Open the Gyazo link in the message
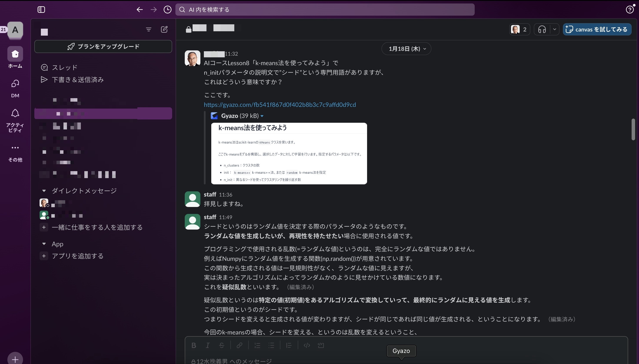Viewport: 639px width, 364px height. pos(280,104)
